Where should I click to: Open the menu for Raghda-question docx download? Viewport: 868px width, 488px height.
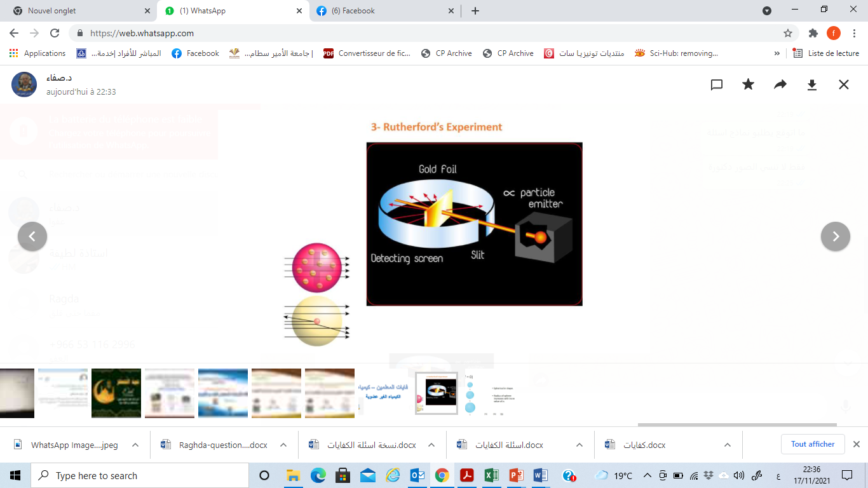(x=283, y=445)
